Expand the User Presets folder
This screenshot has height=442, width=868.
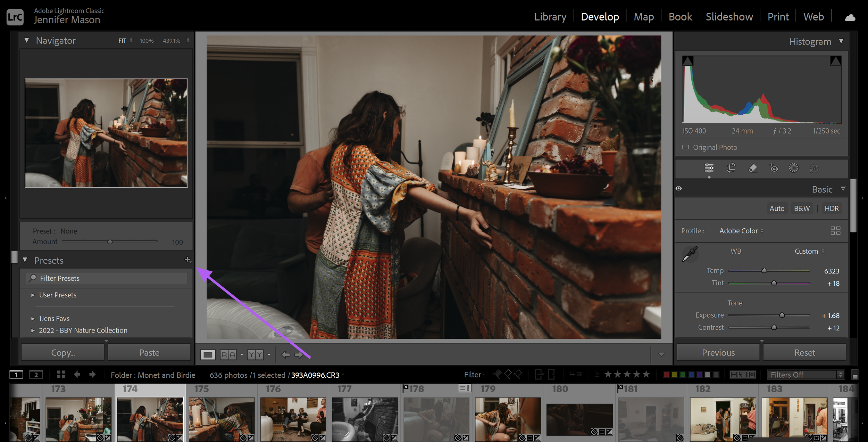tap(33, 295)
